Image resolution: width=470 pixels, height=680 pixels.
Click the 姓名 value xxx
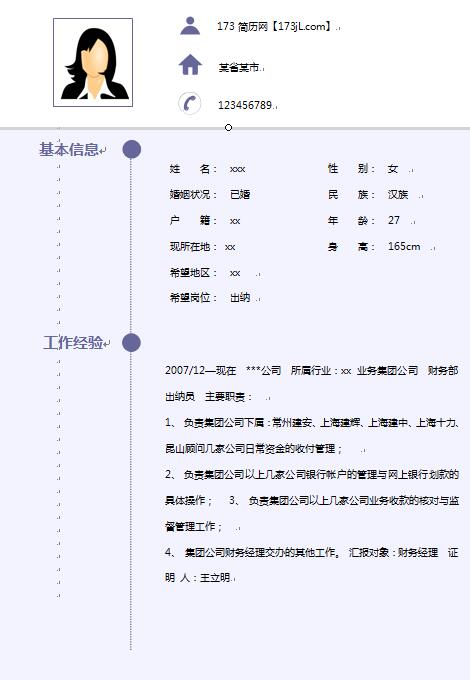(x=238, y=169)
